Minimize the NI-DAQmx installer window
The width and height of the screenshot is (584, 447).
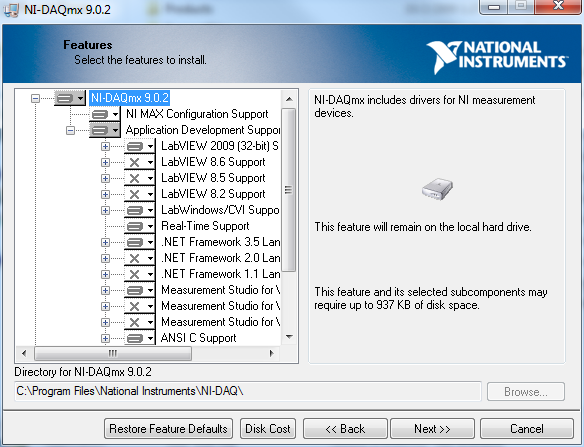(x=494, y=7)
